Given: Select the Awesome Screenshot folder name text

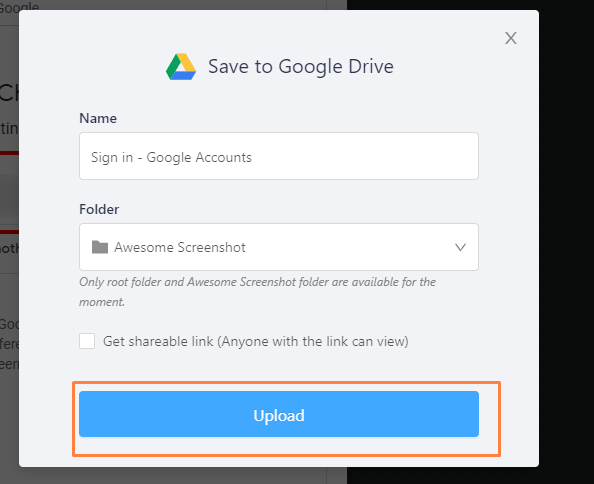Looking at the screenshot, I should point(180,247).
